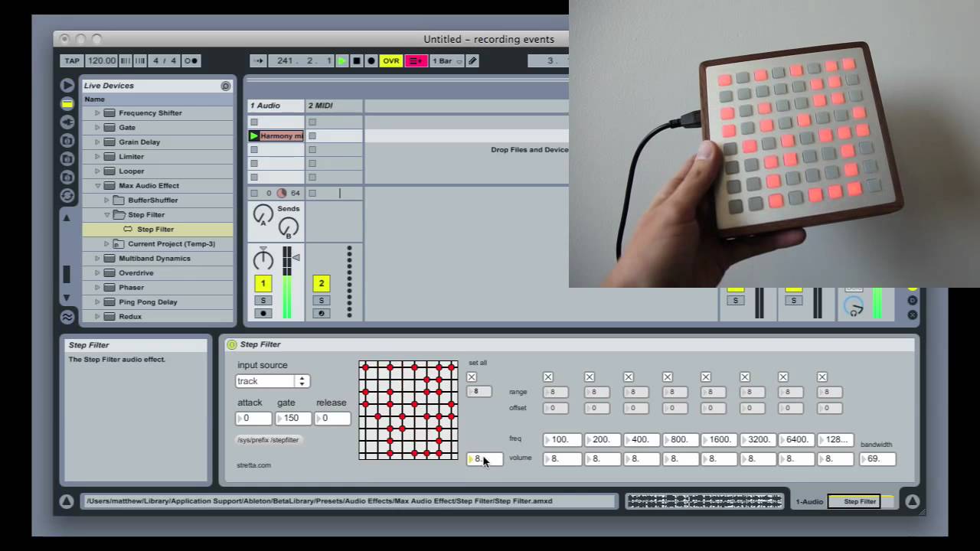This screenshot has height=551, width=980.
Task: Arm the 2 MIDI track
Action: coord(321,313)
